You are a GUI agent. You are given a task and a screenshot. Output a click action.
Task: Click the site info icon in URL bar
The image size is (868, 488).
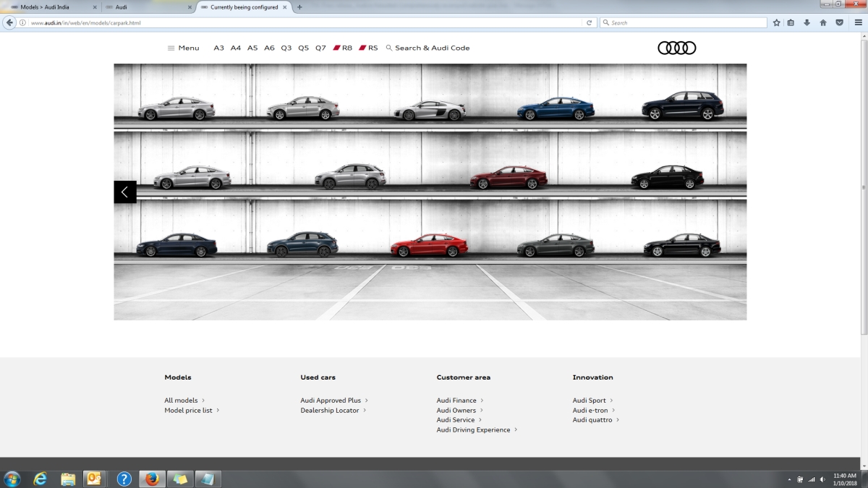[x=23, y=22]
